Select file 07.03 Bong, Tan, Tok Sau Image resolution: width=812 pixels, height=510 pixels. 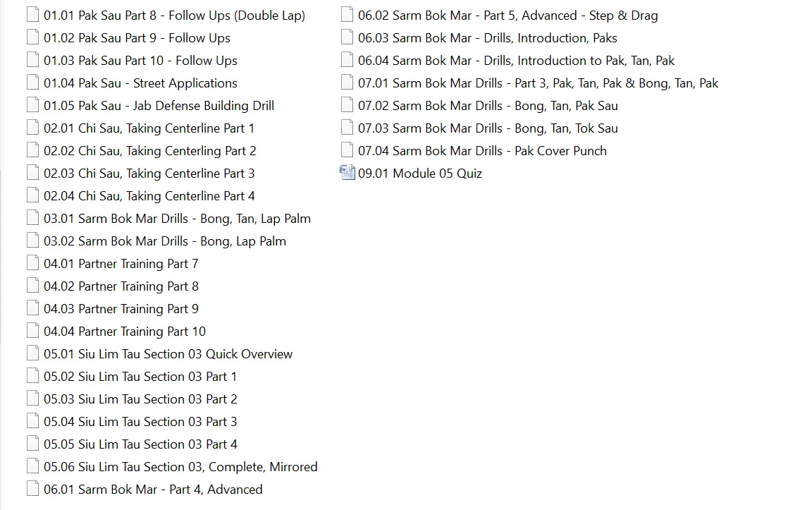pyautogui.click(x=488, y=128)
